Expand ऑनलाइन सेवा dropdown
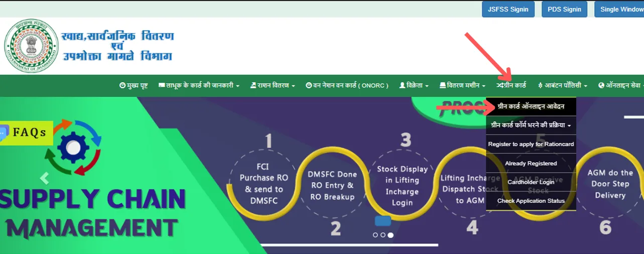The height and width of the screenshot is (254, 644). point(621,85)
